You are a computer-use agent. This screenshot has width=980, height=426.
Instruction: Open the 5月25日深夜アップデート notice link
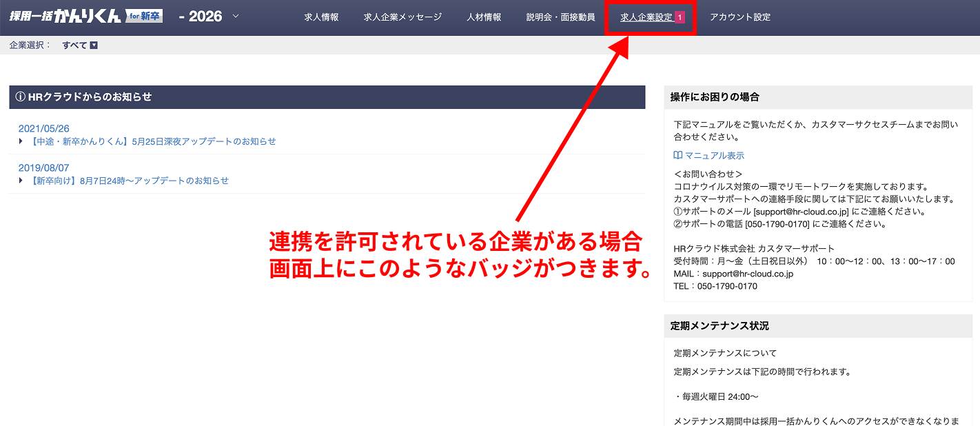(153, 141)
